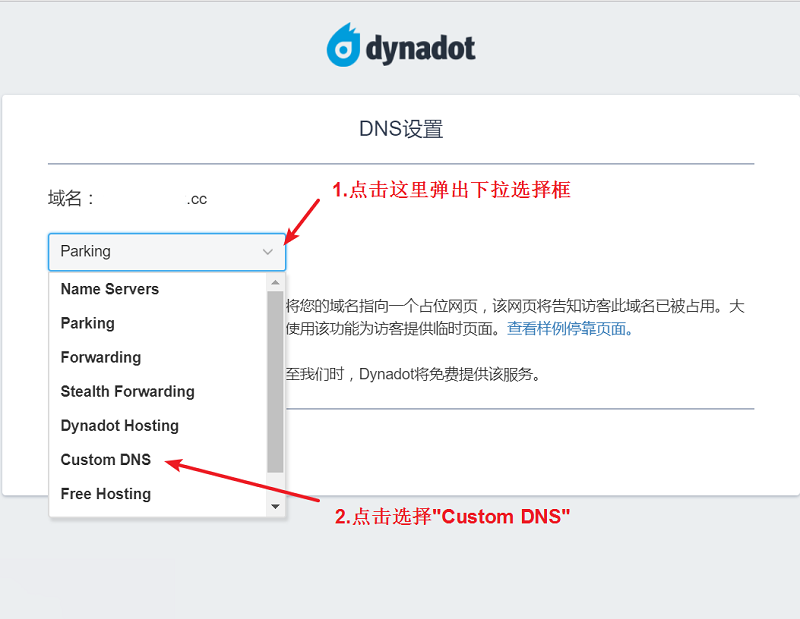
Task: Select "Forwarding" from the dropdown list
Action: [x=100, y=357]
